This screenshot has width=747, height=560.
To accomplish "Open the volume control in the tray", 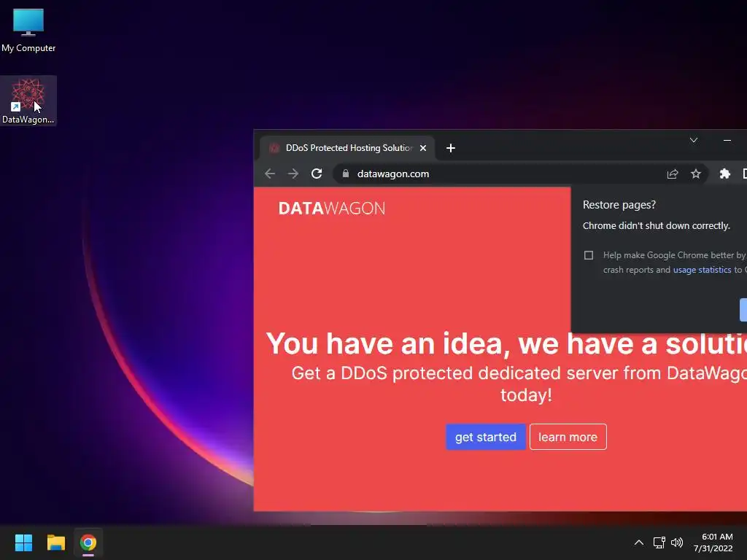I will pos(676,542).
